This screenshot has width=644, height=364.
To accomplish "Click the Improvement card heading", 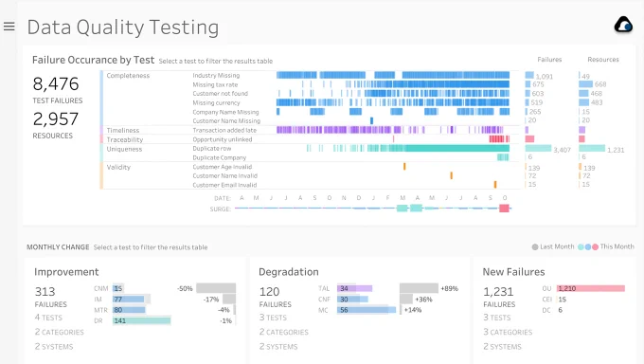I will tap(66, 272).
